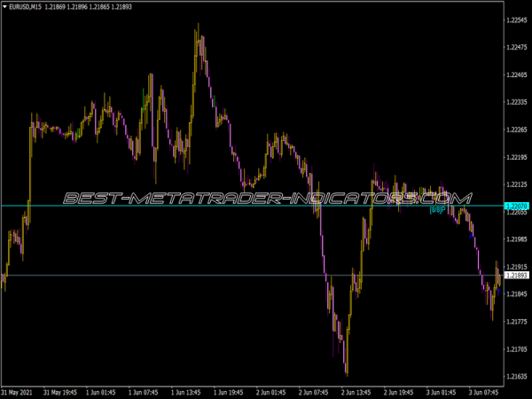532x399 pixels.
Task: Select the cyan horizontal line at 1.22070
Action: coord(222,206)
